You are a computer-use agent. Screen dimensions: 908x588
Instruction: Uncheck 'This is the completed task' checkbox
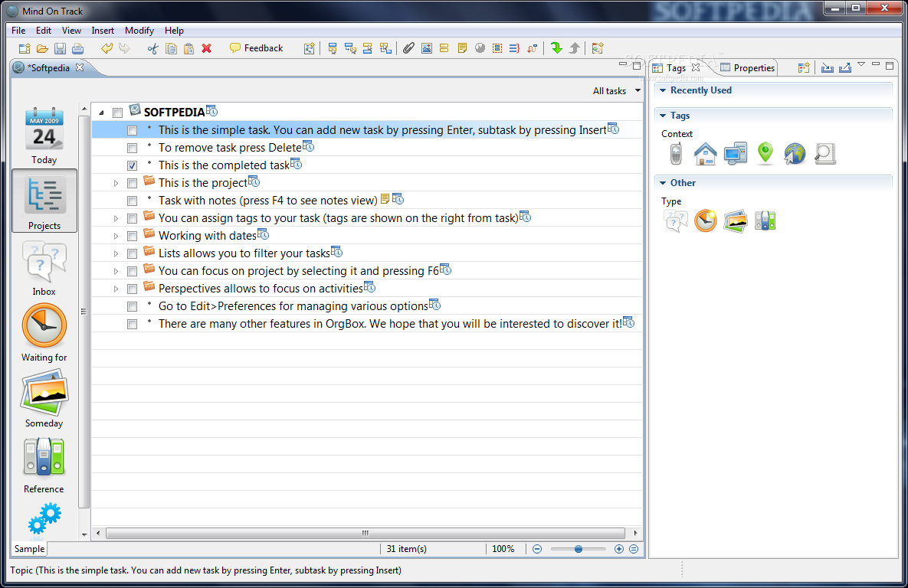pyautogui.click(x=132, y=165)
